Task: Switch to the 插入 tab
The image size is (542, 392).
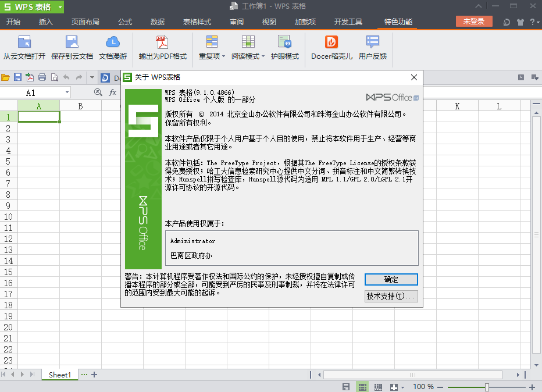Action: pos(45,22)
